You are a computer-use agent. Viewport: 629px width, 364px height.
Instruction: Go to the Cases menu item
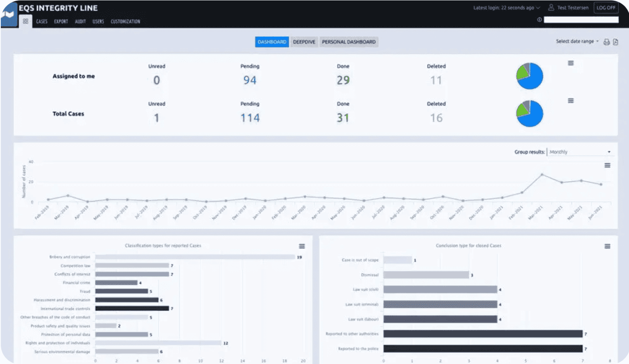tap(42, 22)
